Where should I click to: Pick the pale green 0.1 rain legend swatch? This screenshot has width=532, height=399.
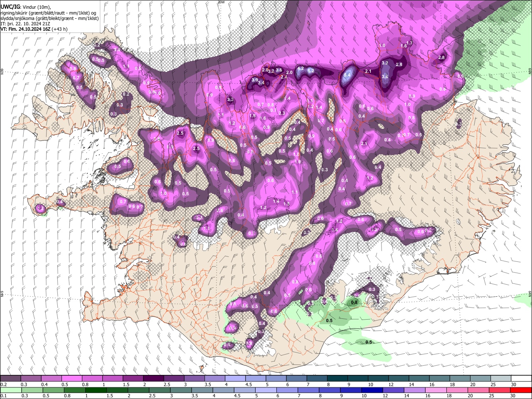tap(10, 390)
